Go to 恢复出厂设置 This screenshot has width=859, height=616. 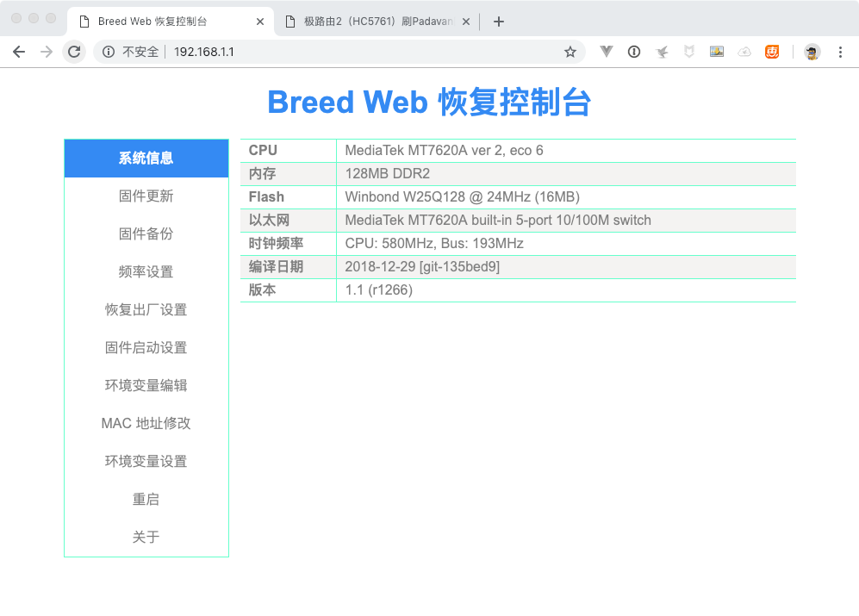point(146,309)
